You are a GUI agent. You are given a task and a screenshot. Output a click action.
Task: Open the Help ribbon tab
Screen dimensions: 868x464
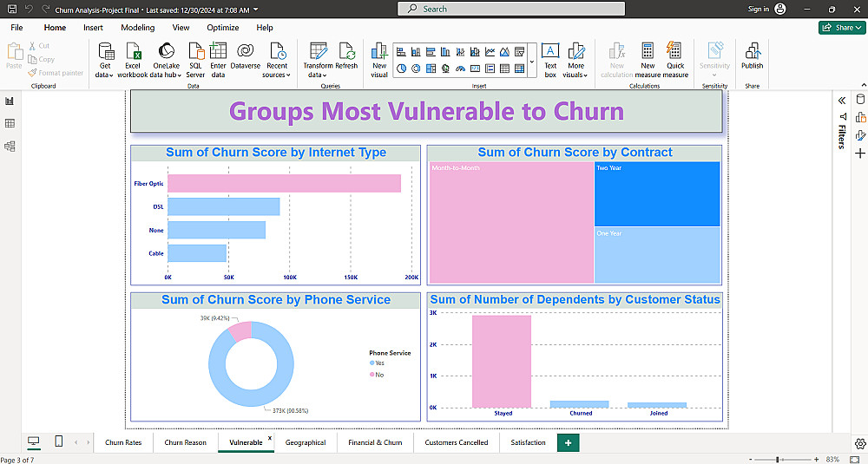point(265,28)
